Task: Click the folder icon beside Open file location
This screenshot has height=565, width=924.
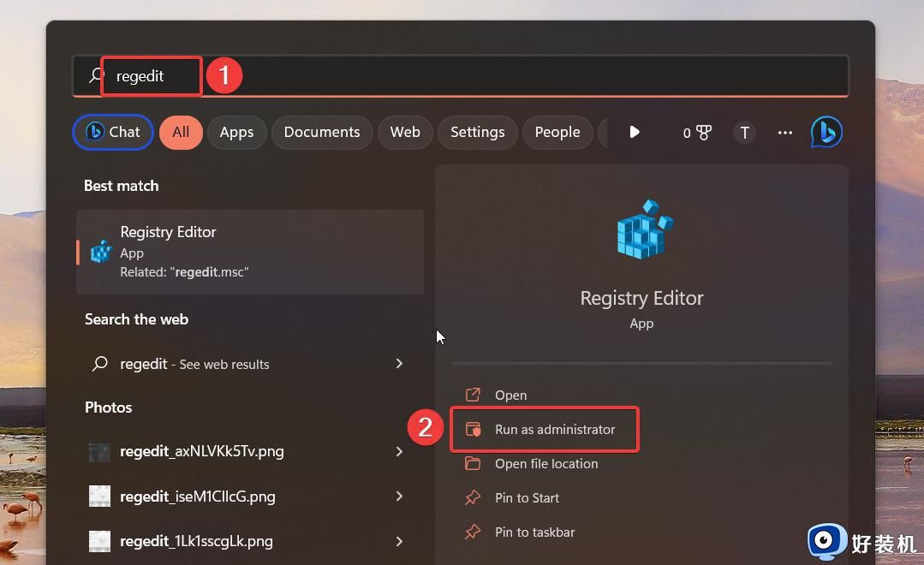Action: click(474, 463)
